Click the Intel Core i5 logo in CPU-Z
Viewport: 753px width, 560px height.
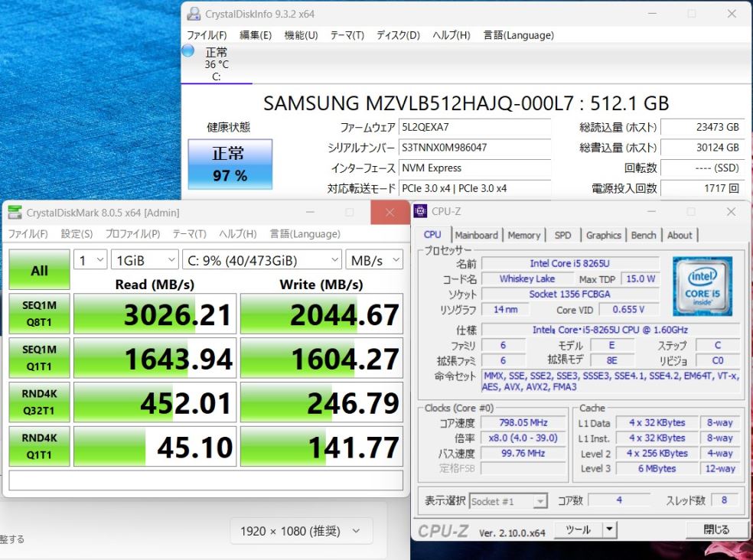click(x=702, y=286)
